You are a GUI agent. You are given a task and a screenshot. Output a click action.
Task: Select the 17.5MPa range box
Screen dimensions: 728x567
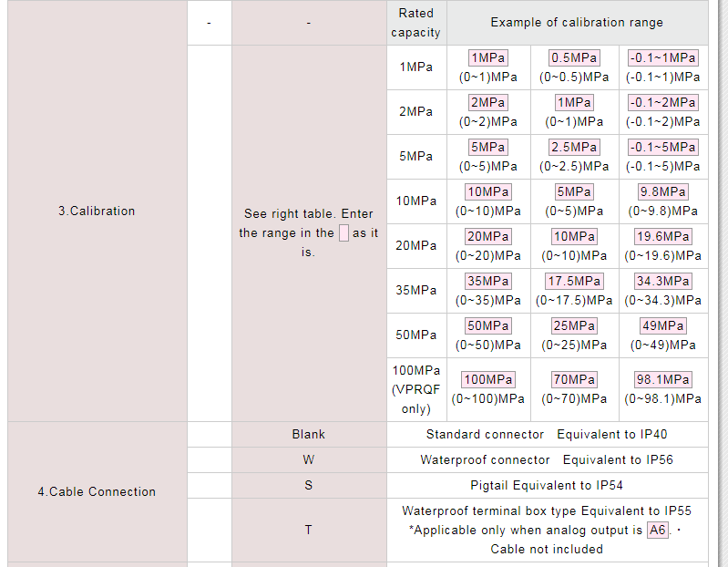click(574, 281)
